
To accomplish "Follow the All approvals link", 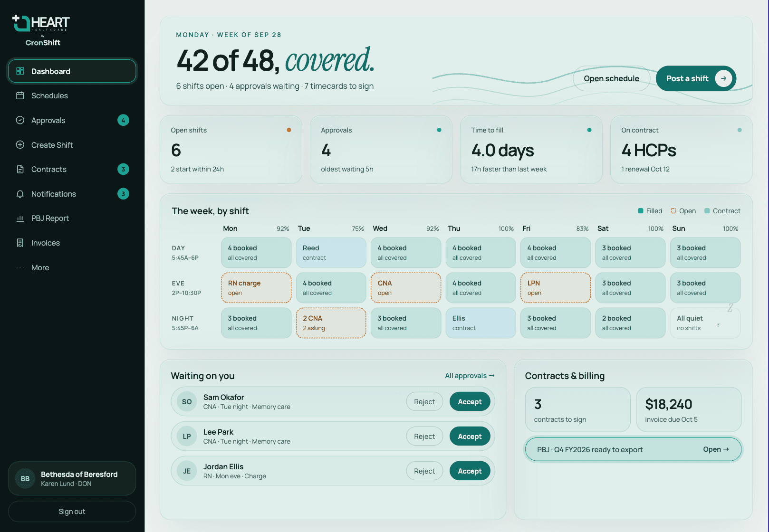I will [470, 376].
